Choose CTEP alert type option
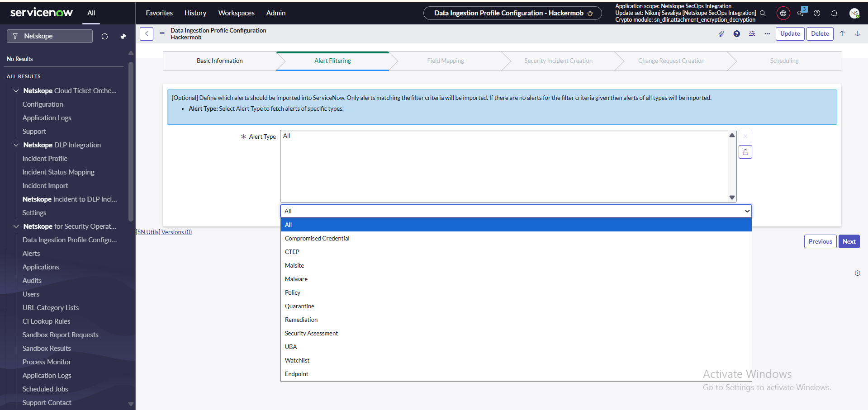This screenshot has height=410, width=868. point(516,252)
